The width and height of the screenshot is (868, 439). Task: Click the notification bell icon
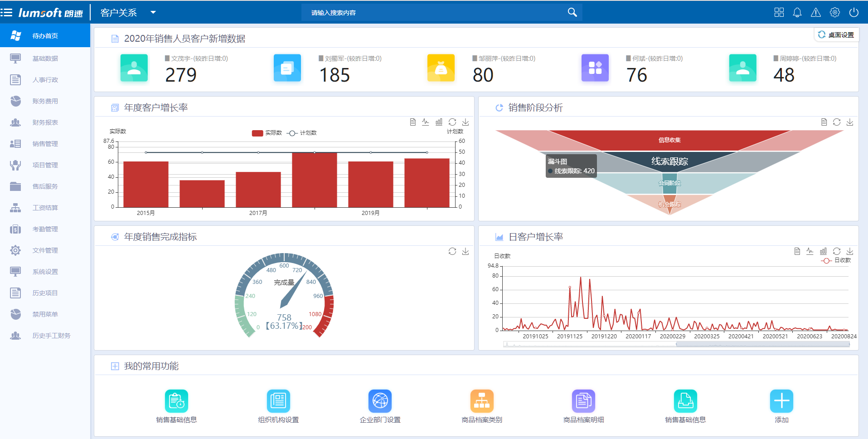pyautogui.click(x=797, y=13)
